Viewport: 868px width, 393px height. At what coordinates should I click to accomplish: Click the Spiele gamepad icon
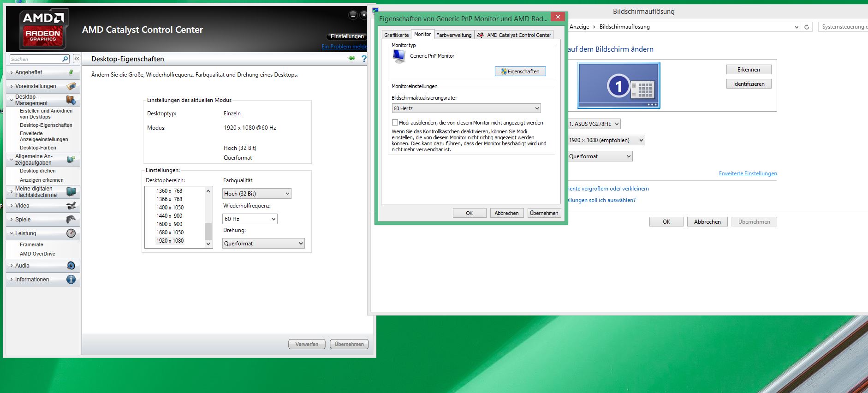point(71,220)
